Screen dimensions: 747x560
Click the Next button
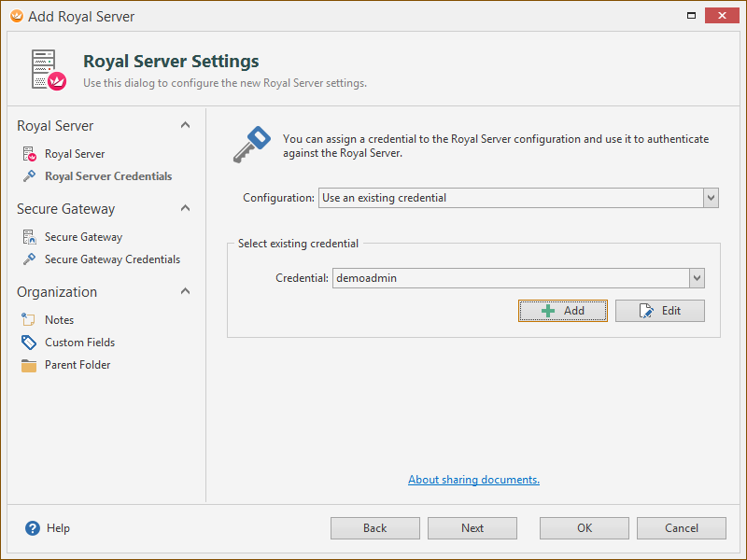(x=472, y=528)
